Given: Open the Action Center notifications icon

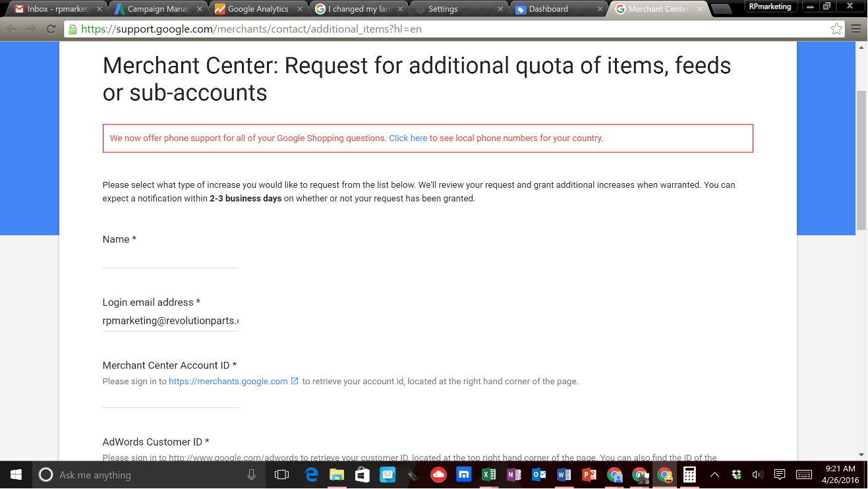Looking at the screenshot, I should (x=780, y=475).
